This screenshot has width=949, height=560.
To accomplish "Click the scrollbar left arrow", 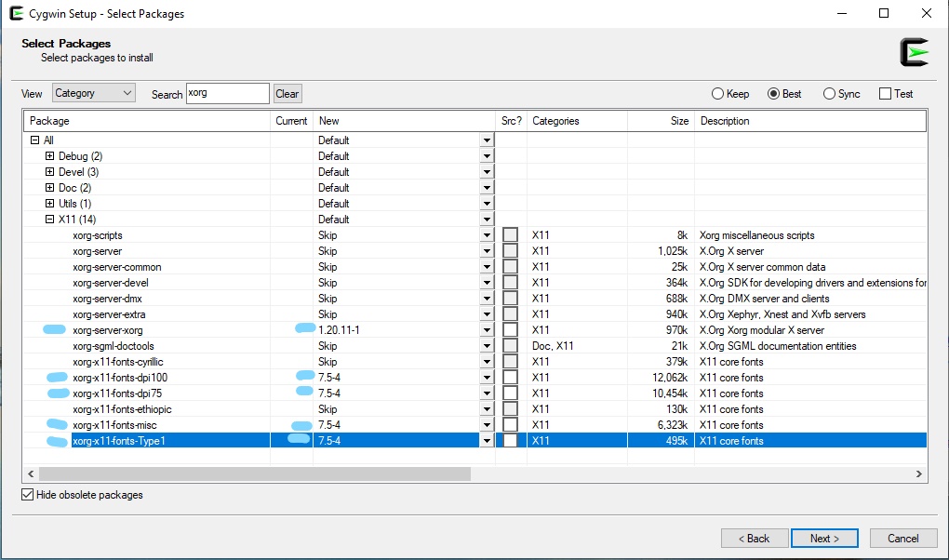I will 31,473.
